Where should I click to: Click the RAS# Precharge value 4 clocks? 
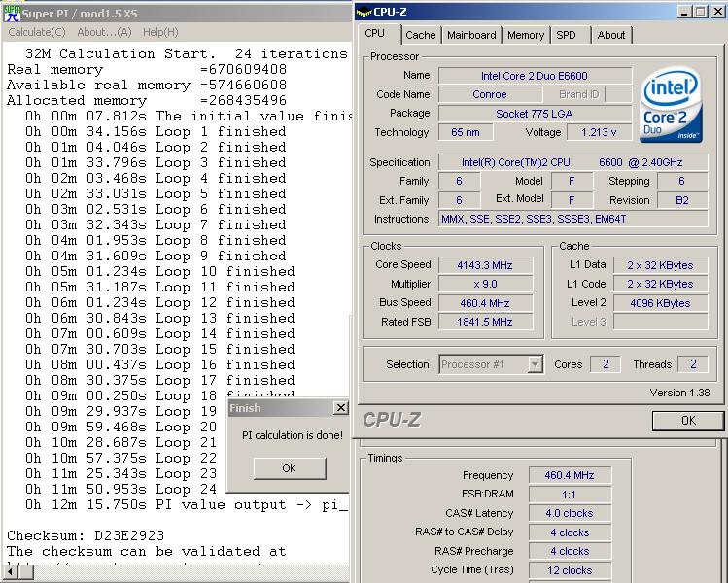point(570,551)
